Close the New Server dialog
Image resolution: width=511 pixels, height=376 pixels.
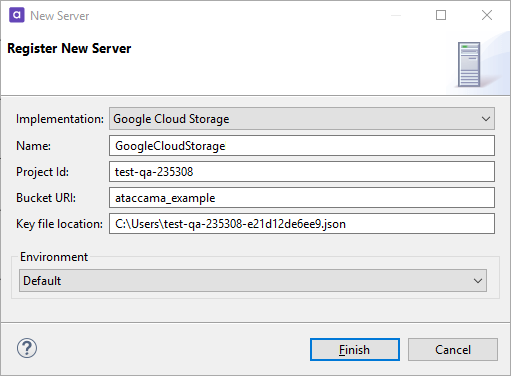click(x=487, y=15)
